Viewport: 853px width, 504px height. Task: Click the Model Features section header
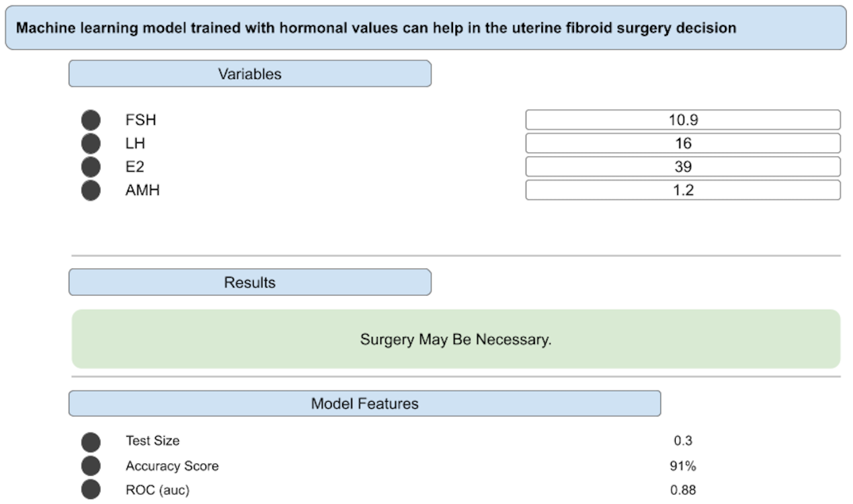[x=365, y=403]
